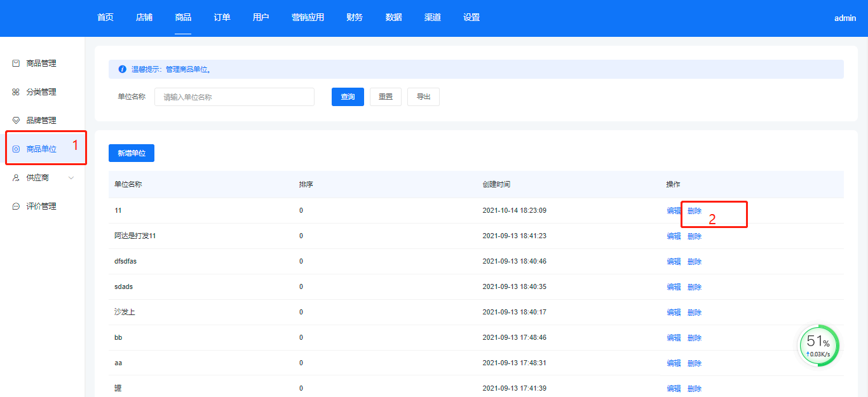Screen dimensions: 868x397
Task: Click the 供应商 person icon
Action: pyautogui.click(x=16, y=178)
